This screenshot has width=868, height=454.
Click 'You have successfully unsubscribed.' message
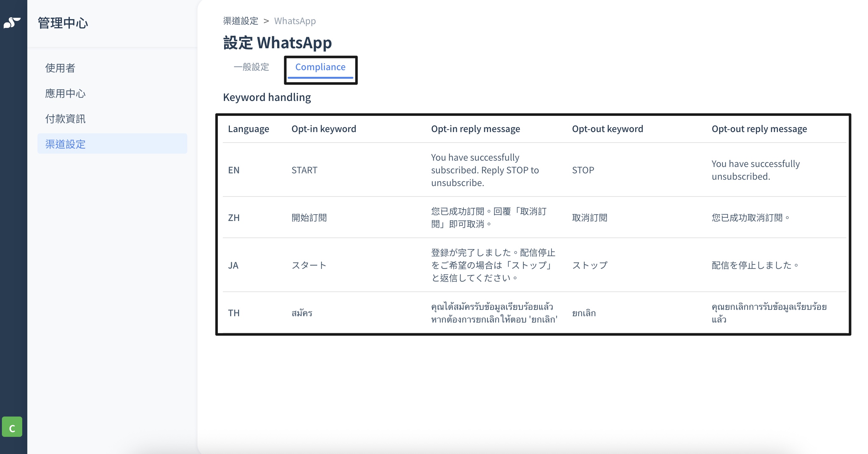[x=756, y=170]
